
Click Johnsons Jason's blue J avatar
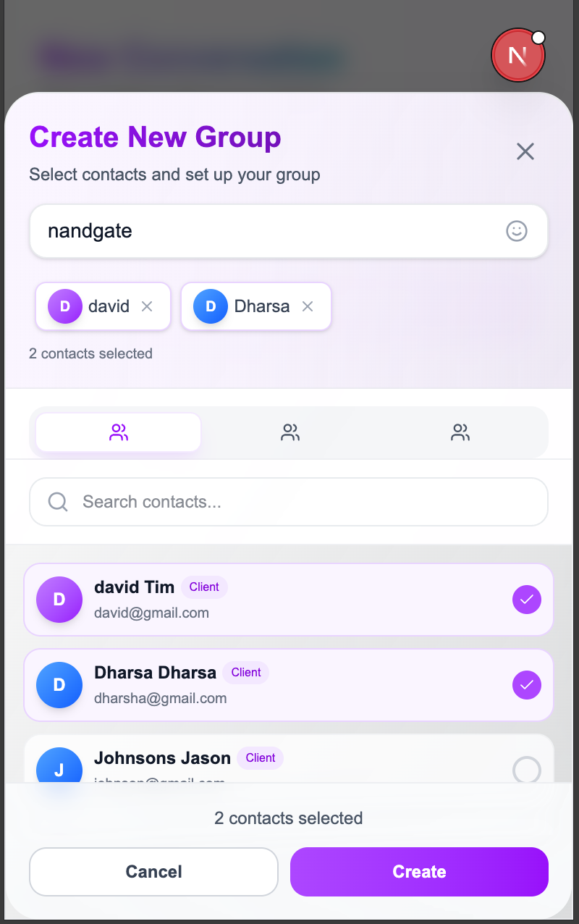tap(59, 768)
